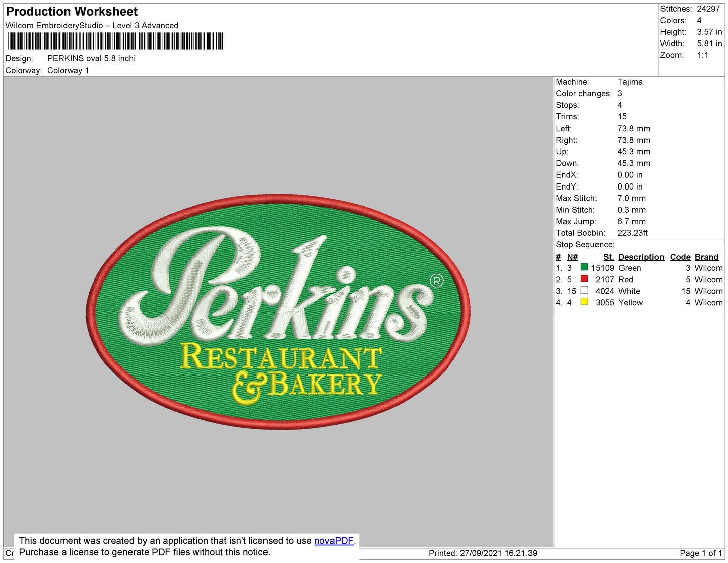Click the 'Stops:' label
This screenshot has width=728, height=563.
click(567, 105)
